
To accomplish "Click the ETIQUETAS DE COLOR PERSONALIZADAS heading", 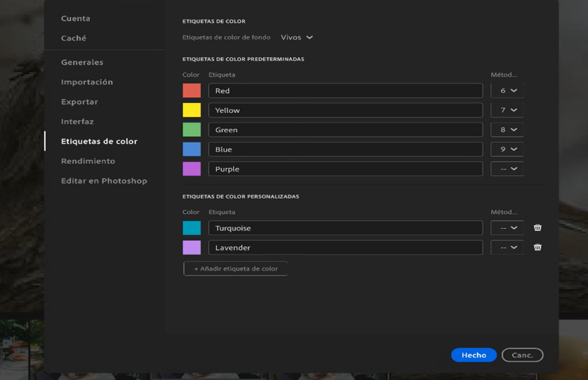I will pos(241,197).
